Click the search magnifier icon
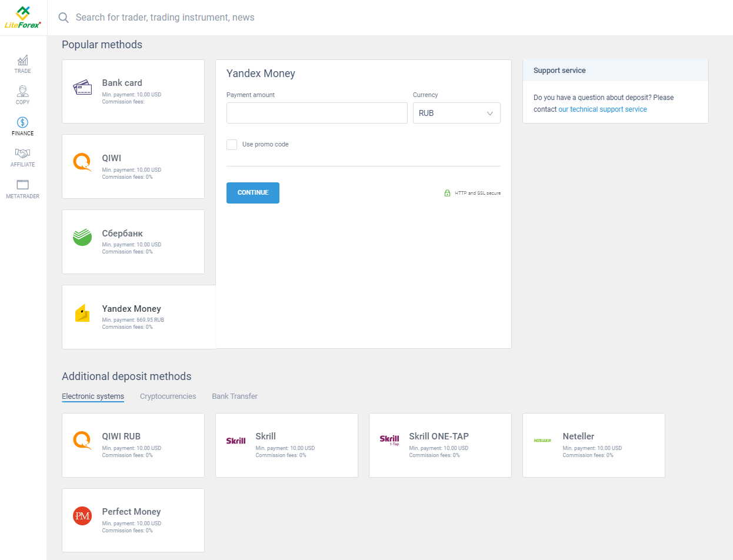 click(x=64, y=18)
